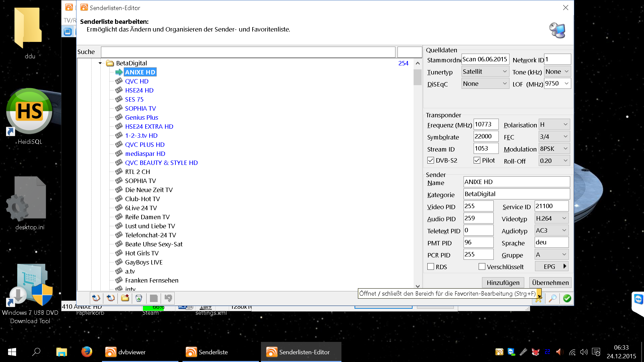Screen dimensions: 644x362
Task: Click the Windows Start button
Action: pos(12,352)
